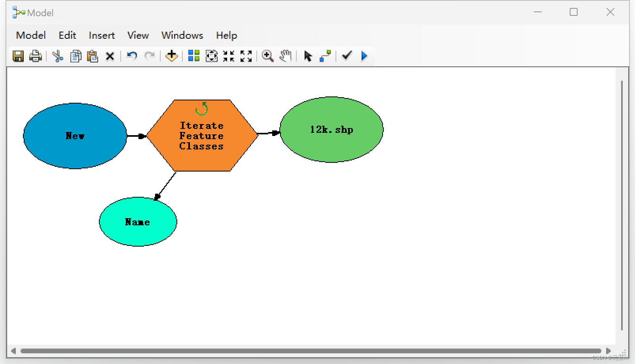The height and width of the screenshot is (364, 635).
Task: Click the left scroll arrow
Action: 13,351
